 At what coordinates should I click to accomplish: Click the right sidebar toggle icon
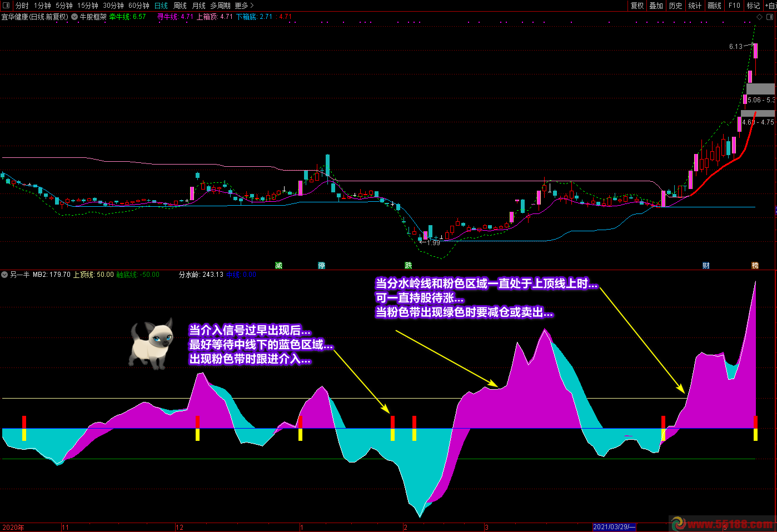770,17
